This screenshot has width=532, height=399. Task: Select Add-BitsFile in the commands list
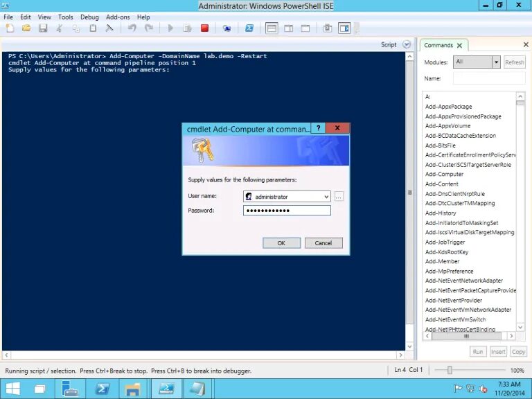tap(440, 145)
